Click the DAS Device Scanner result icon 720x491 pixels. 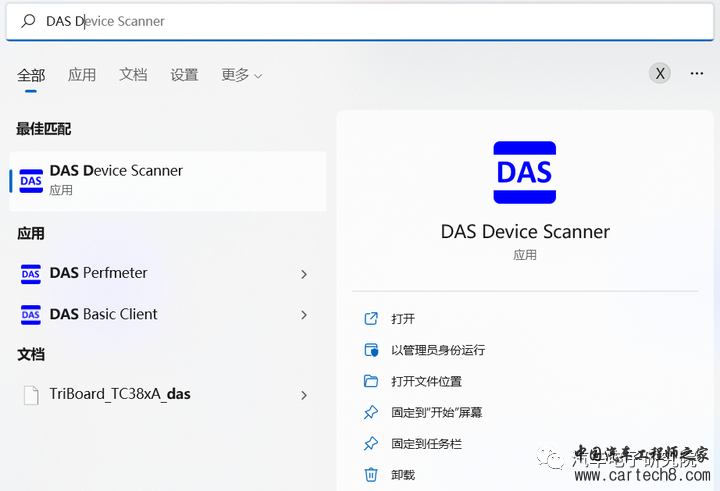[31, 181]
